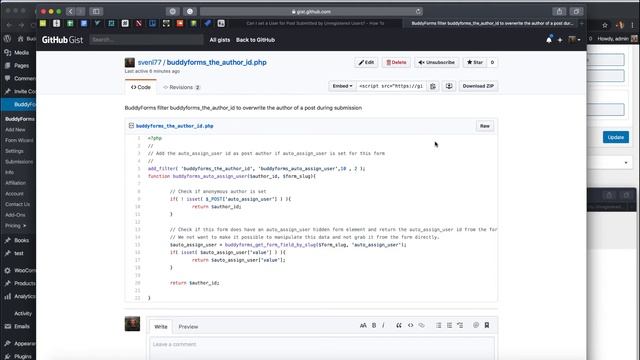
Task: Go Back to GitHub link
Action: coord(255,40)
